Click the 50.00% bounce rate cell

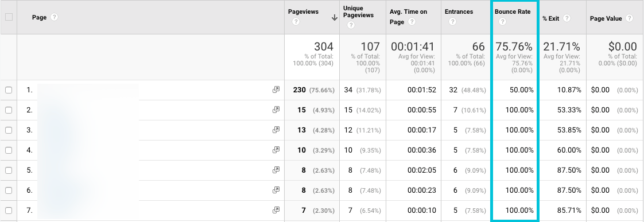point(522,90)
